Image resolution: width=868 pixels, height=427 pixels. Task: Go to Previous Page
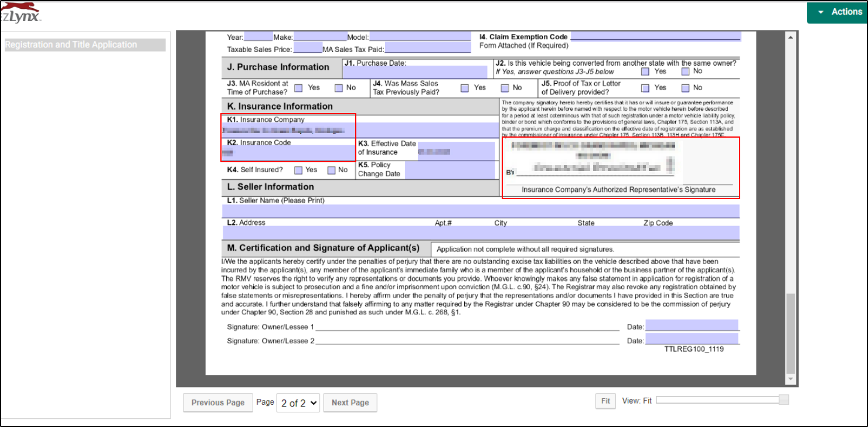coord(218,402)
